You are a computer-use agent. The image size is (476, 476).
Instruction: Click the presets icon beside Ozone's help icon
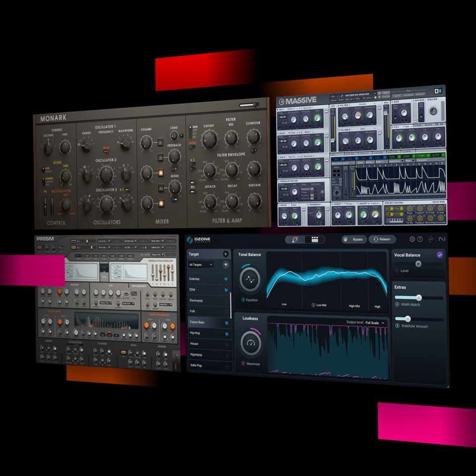pos(430,238)
